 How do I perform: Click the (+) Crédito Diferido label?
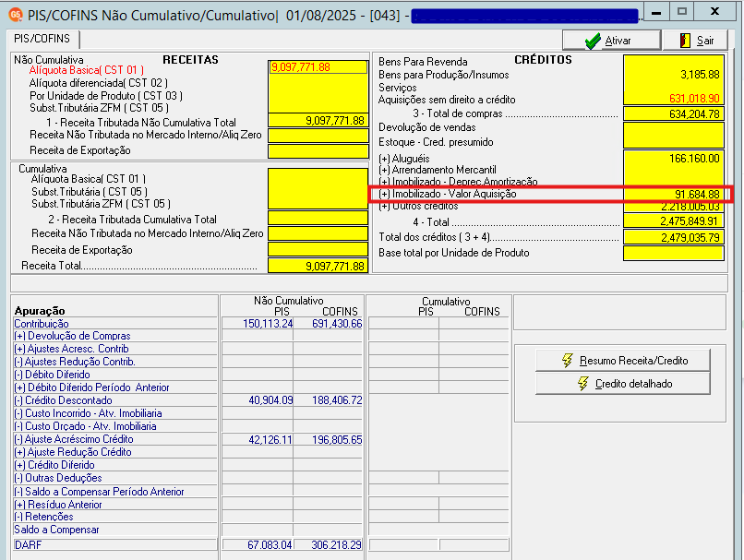point(54,465)
